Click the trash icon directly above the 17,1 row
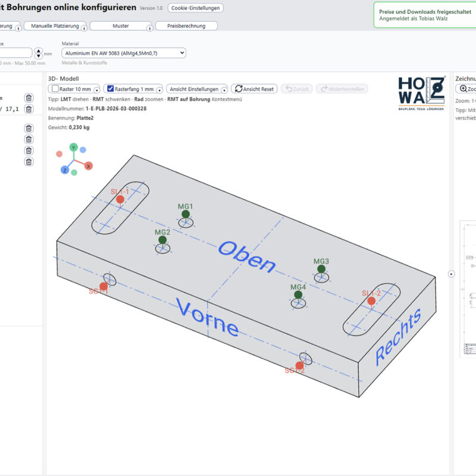 point(29,98)
